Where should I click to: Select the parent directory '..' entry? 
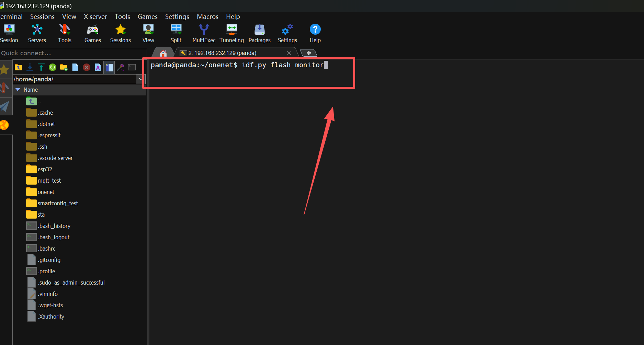pos(33,101)
